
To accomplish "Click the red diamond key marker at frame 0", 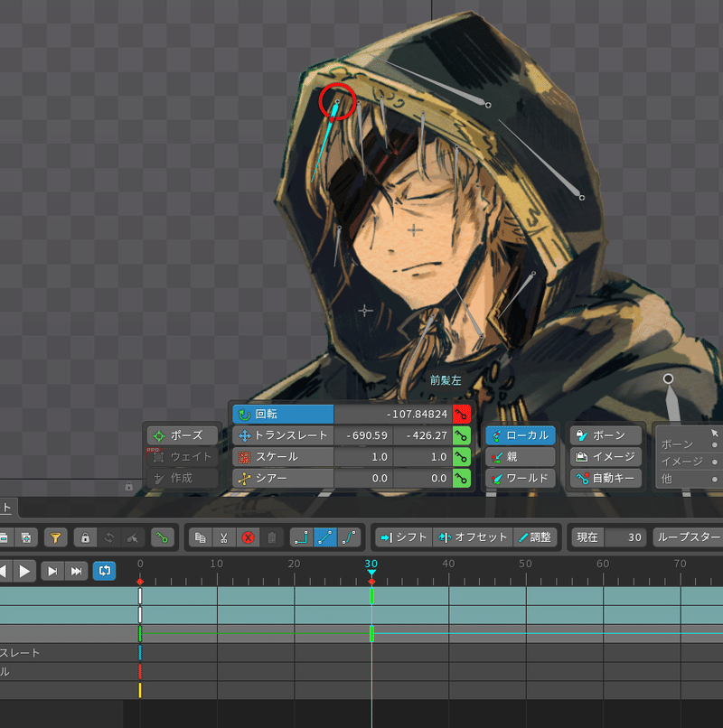I will pos(140,582).
